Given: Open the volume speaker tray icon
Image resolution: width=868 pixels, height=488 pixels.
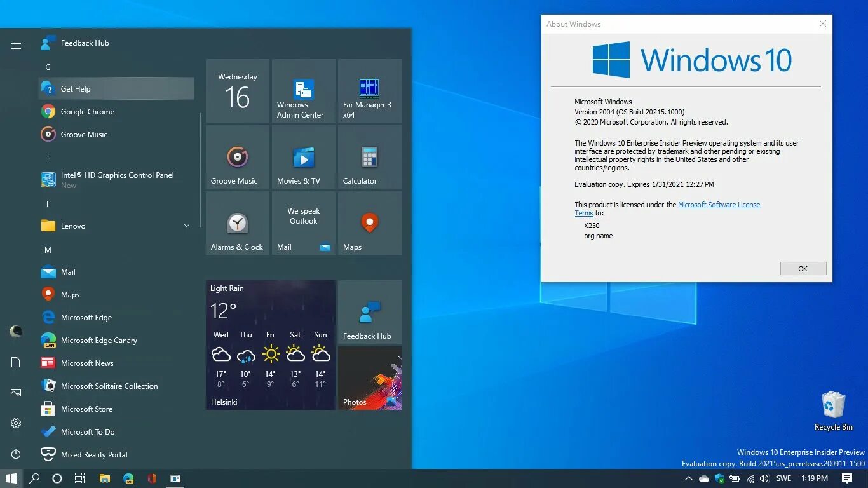Looking at the screenshot, I should tap(764, 478).
